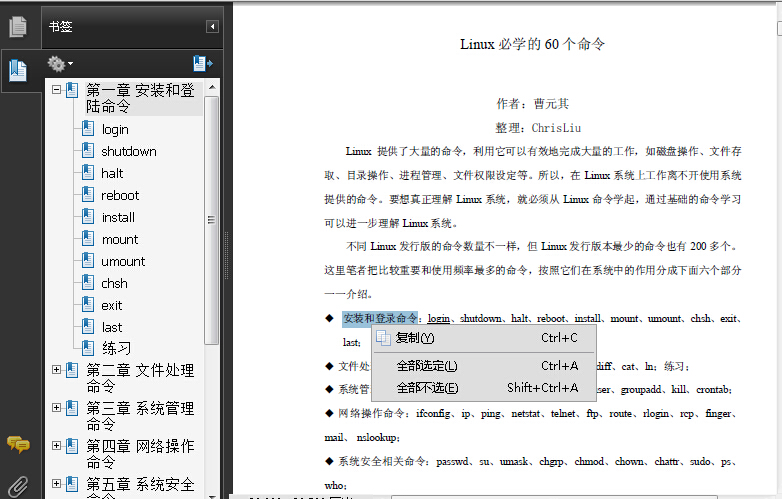The image size is (782, 499).
Task: Click author line 作者：曹元其
Action: [532, 104]
